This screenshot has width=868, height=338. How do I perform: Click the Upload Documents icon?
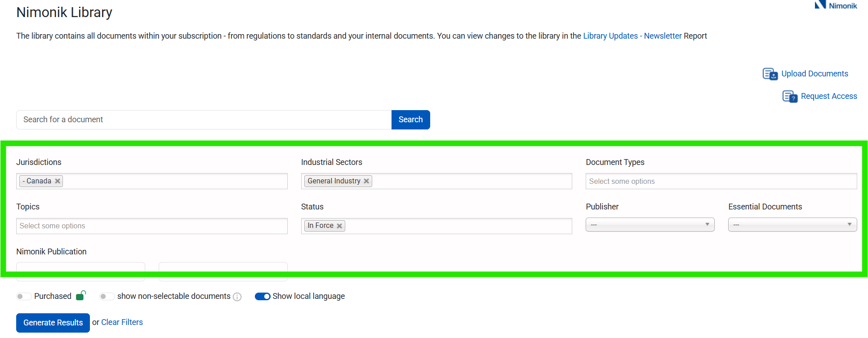click(770, 74)
